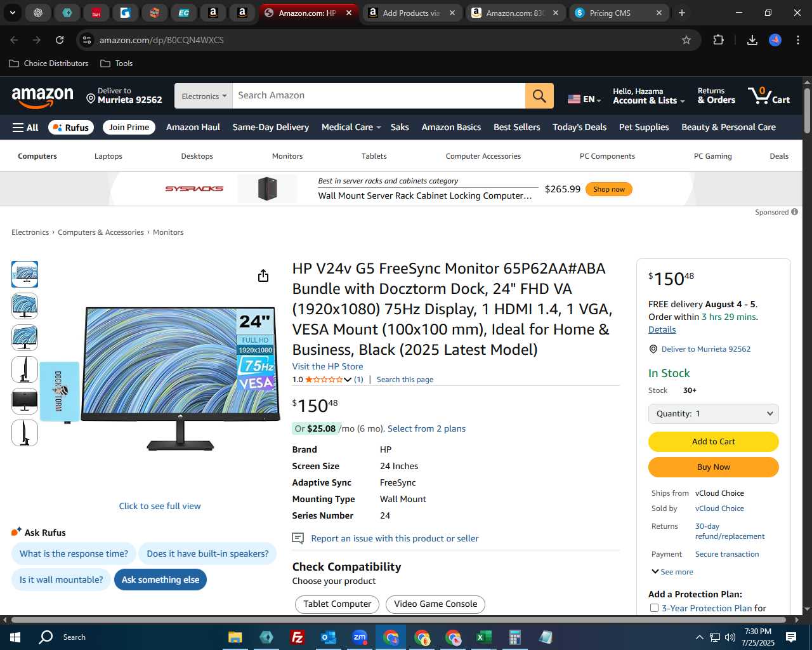Open the shopping Cart
The height and width of the screenshot is (650, 812).
[769, 96]
